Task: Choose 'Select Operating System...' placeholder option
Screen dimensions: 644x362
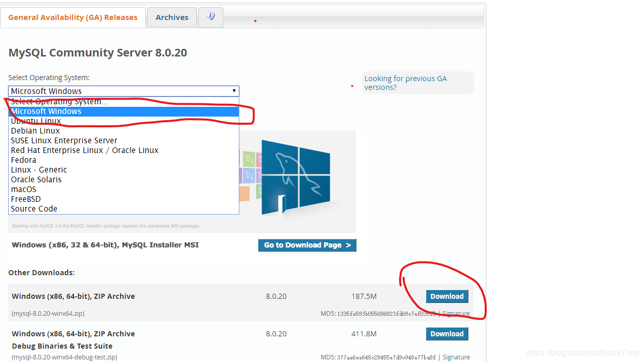Action: pos(124,102)
